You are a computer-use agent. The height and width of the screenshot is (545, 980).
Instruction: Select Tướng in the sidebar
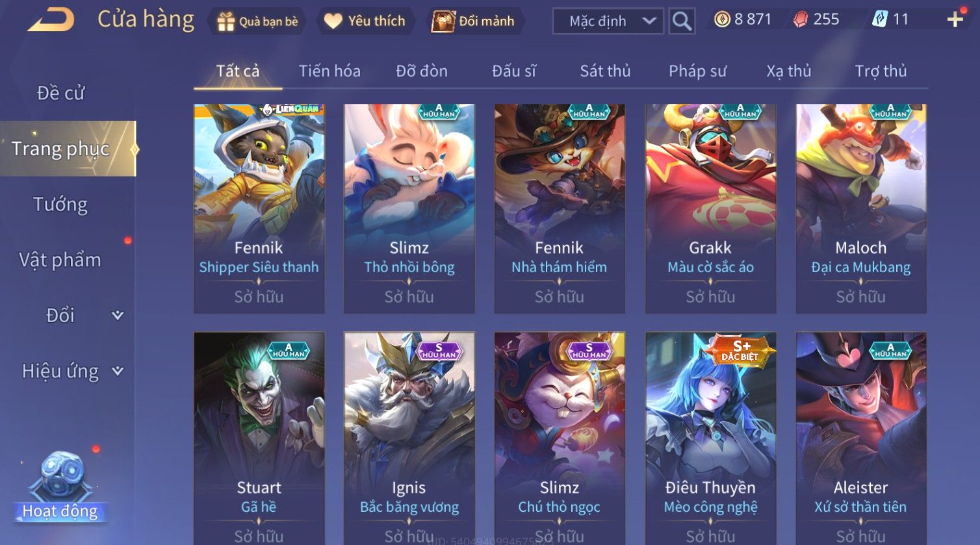pyautogui.click(x=60, y=204)
